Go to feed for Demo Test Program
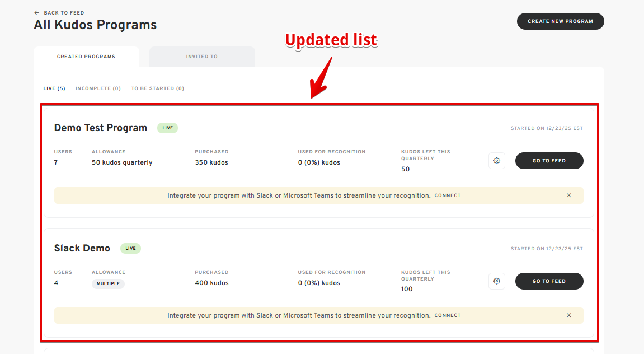Image resolution: width=644 pixels, height=354 pixels. pos(549,161)
